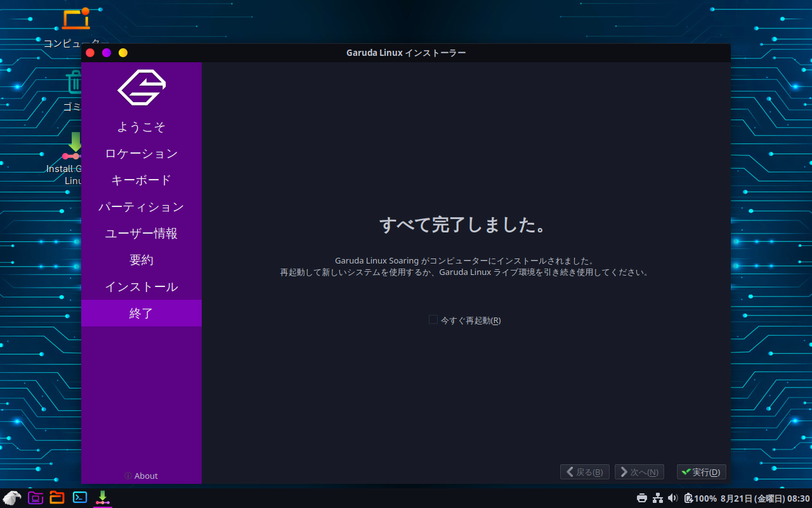Open the Garuda eagle application menu
812x508 pixels.
[12, 498]
